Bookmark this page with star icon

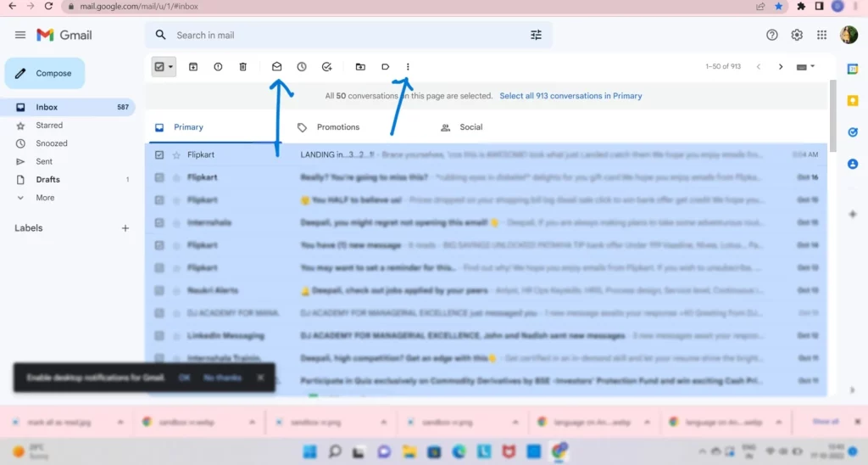point(779,6)
